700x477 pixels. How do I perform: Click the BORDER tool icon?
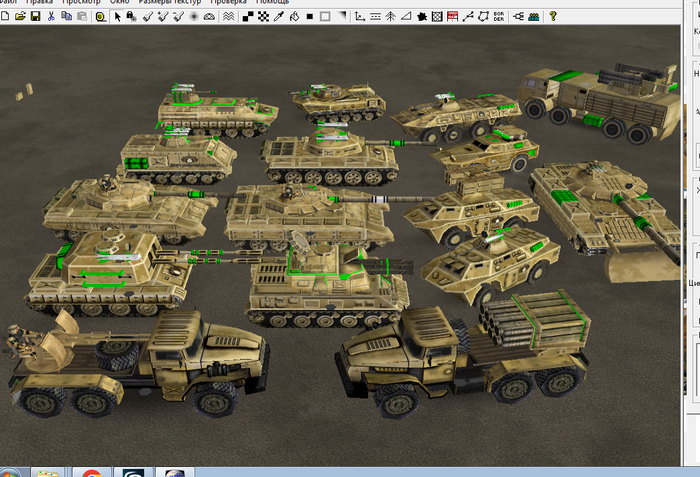(x=499, y=17)
